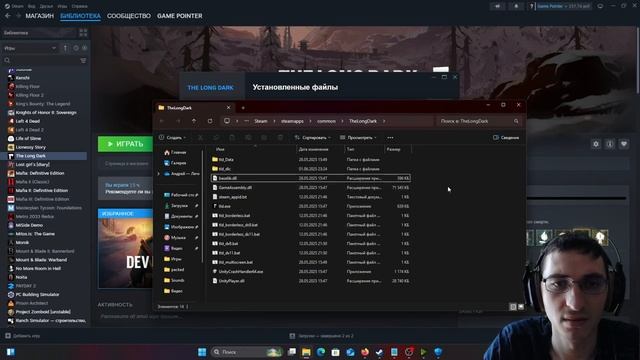The image size is (640, 360).
Task: Toggle favorite heart icon in Steam
Action: point(624,144)
